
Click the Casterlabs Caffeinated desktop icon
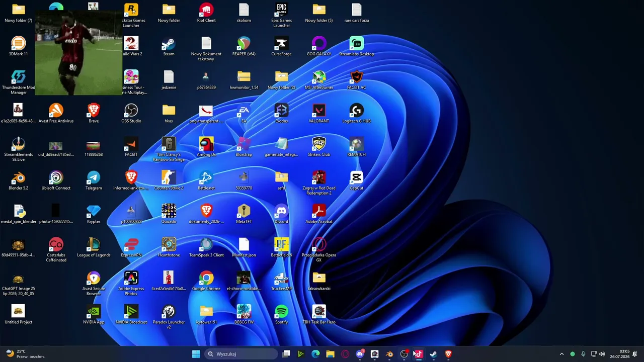[x=56, y=250]
